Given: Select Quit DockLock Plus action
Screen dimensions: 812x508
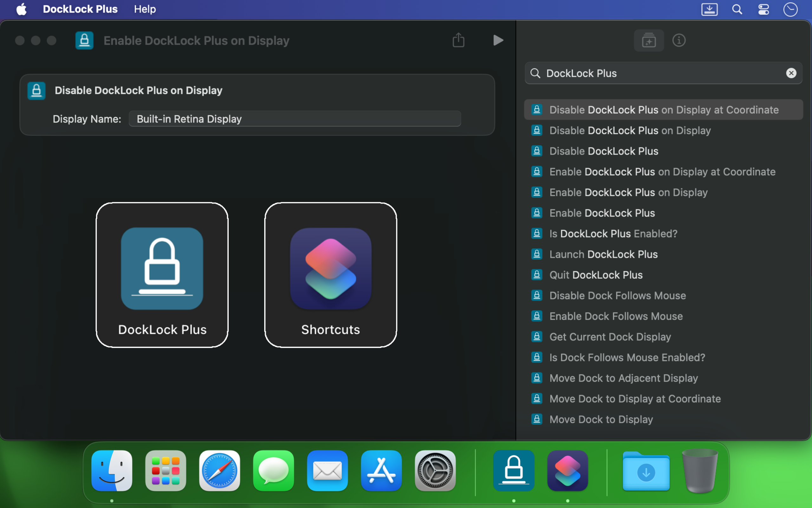Looking at the screenshot, I should pos(663,275).
